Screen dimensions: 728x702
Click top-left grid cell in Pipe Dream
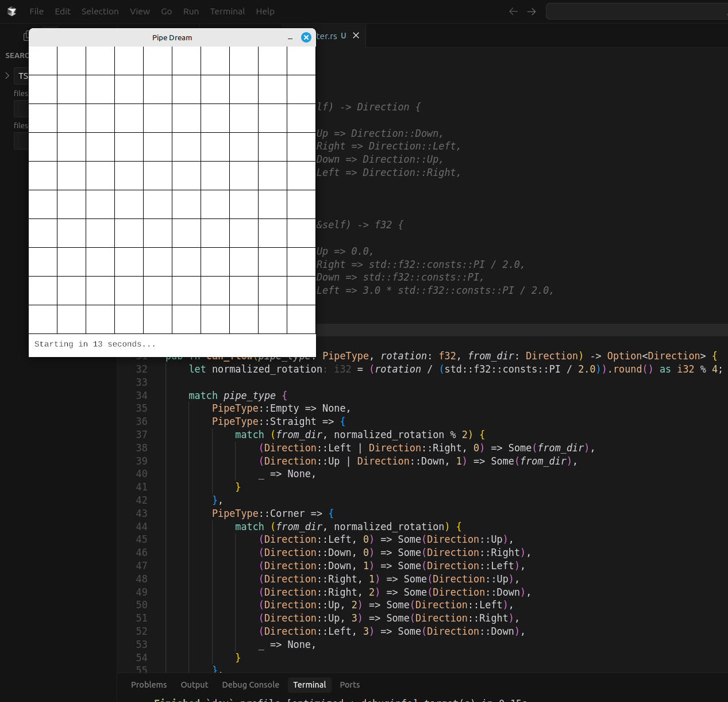43,61
